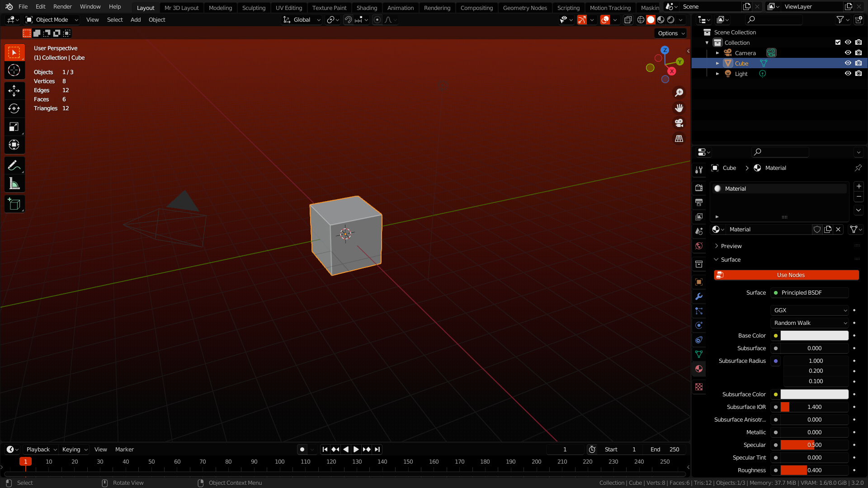This screenshot has height=488, width=868.
Task: Open the Render menu
Action: [62, 6]
